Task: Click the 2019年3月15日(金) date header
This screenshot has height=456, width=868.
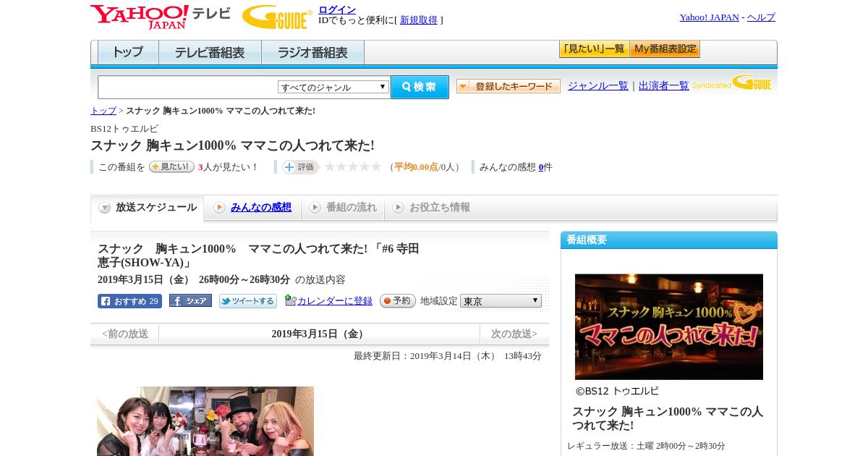Action: [x=319, y=334]
